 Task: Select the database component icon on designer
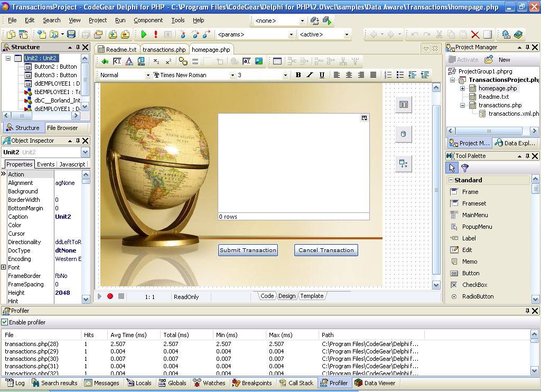click(x=403, y=134)
